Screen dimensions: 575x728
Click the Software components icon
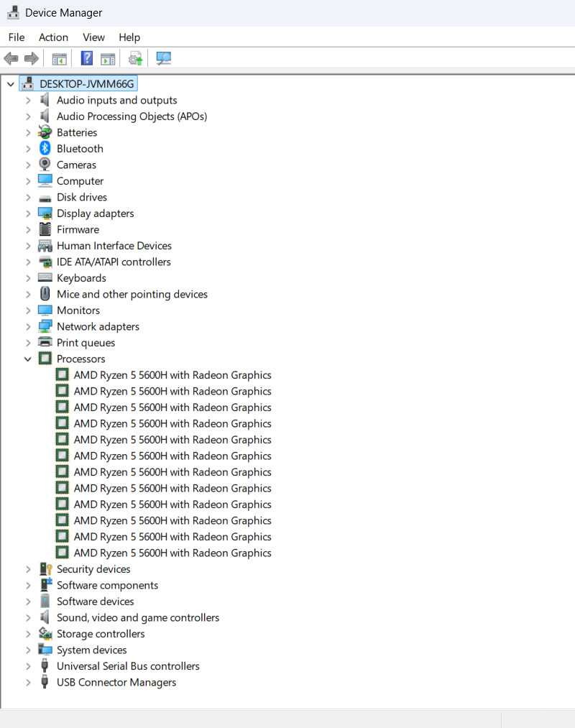(45, 585)
